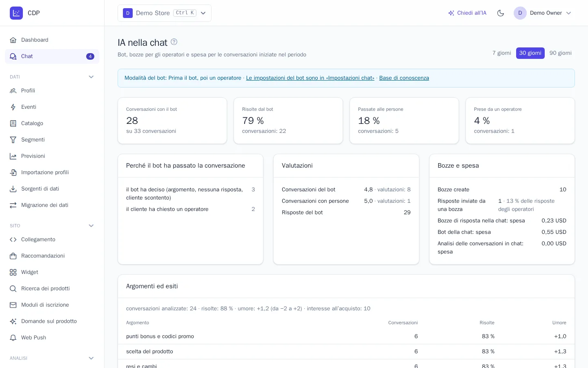This screenshot has height=368, width=588.
Task: Open the Profili people icon
Action: click(x=13, y=91)
